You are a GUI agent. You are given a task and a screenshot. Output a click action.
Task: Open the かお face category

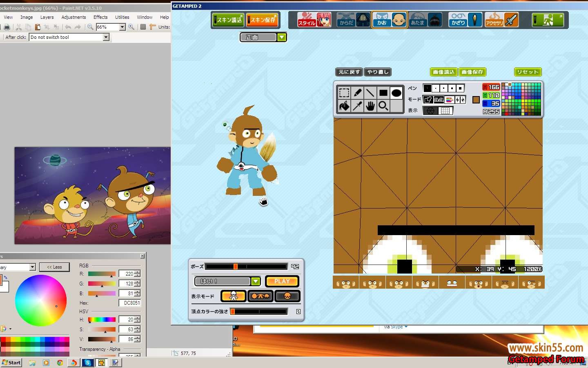tap(390, 20)
